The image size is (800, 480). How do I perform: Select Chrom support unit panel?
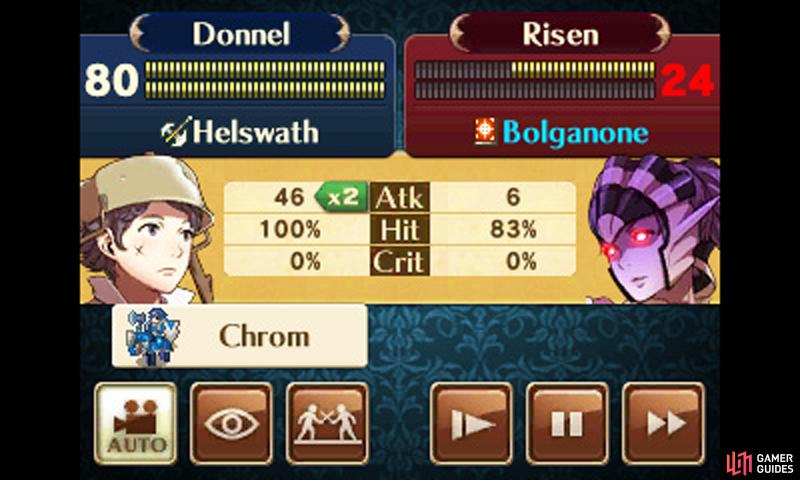tap(239, 336)
